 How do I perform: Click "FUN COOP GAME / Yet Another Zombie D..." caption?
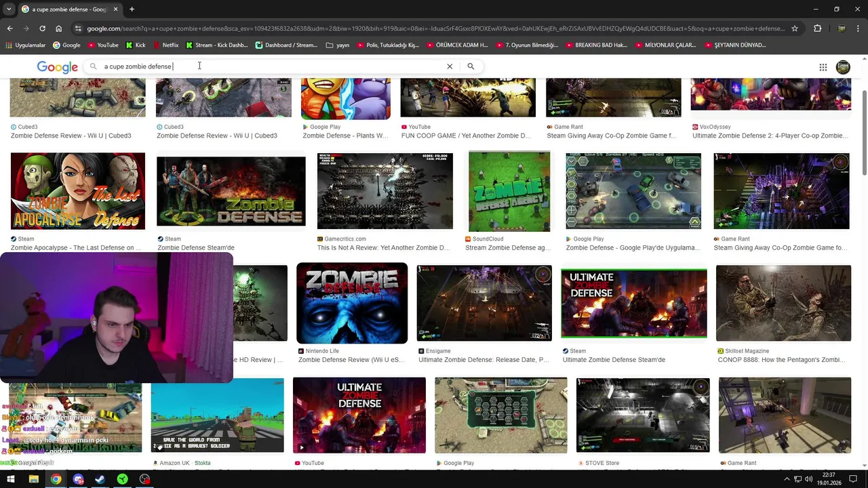pos(466,136)
